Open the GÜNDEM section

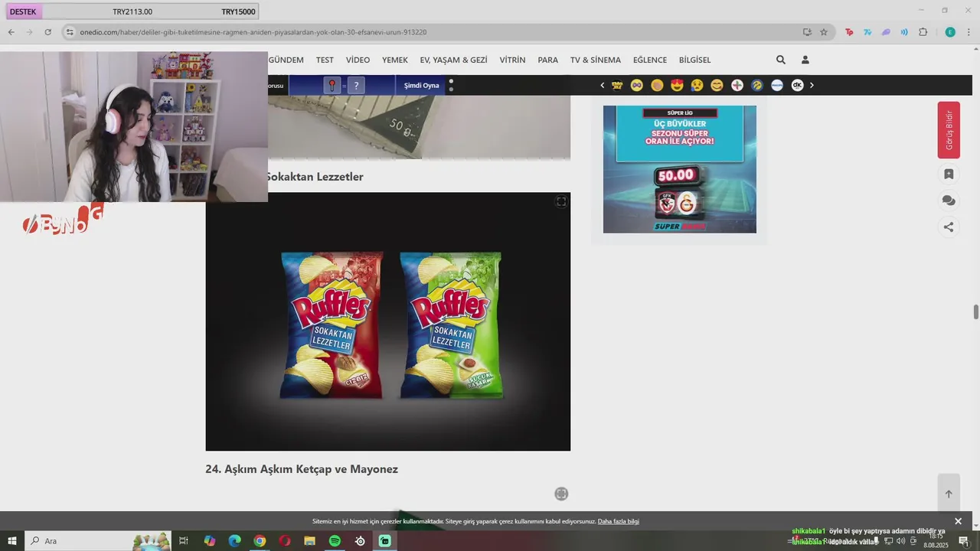pyautogui.click(x=286, y=60)
